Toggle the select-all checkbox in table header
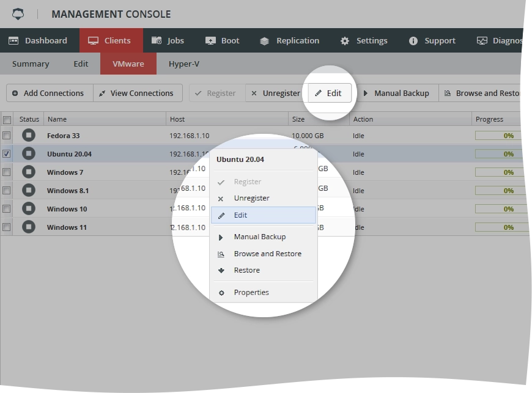The height and width of the screenshot is (393, 532). pyautogui.click(x=7, y=120)
